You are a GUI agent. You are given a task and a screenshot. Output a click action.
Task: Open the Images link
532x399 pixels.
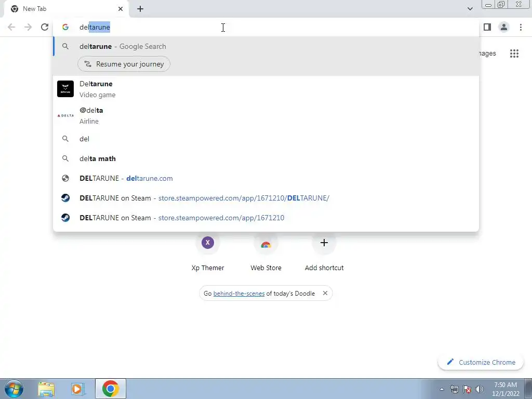(x=487, y=54)
